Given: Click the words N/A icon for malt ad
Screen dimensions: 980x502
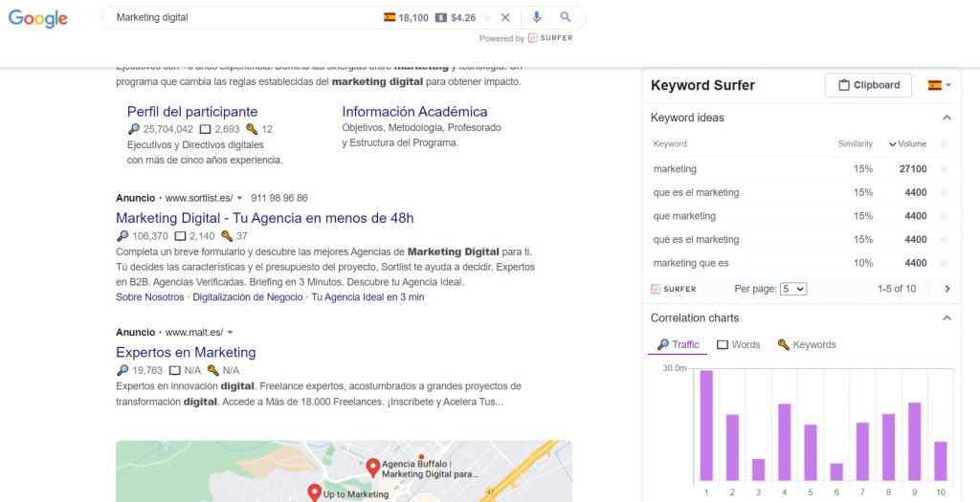Looking at the screenshot, I should click(x=175, y=370).
